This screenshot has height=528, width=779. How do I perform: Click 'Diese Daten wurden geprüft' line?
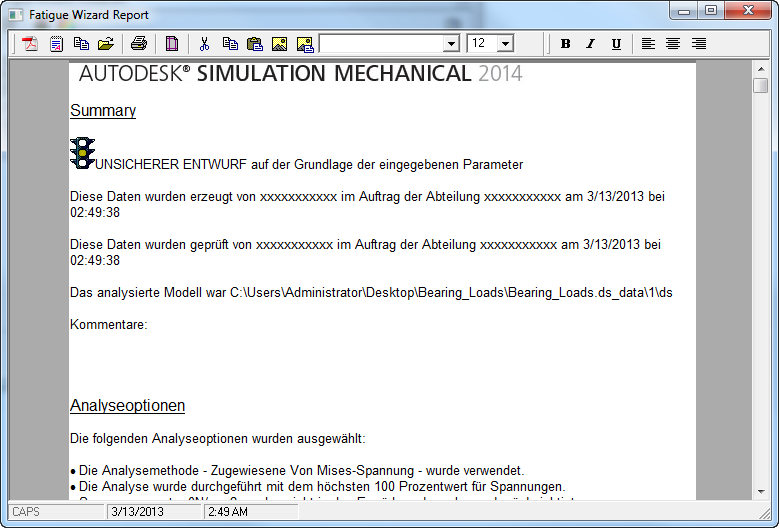pyautogui.click(x=366, y=252)
